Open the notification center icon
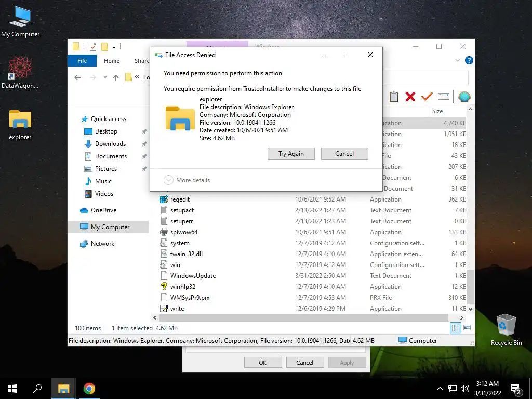Image resolution: width=532 pixels, height=399 pixels. 516,389
